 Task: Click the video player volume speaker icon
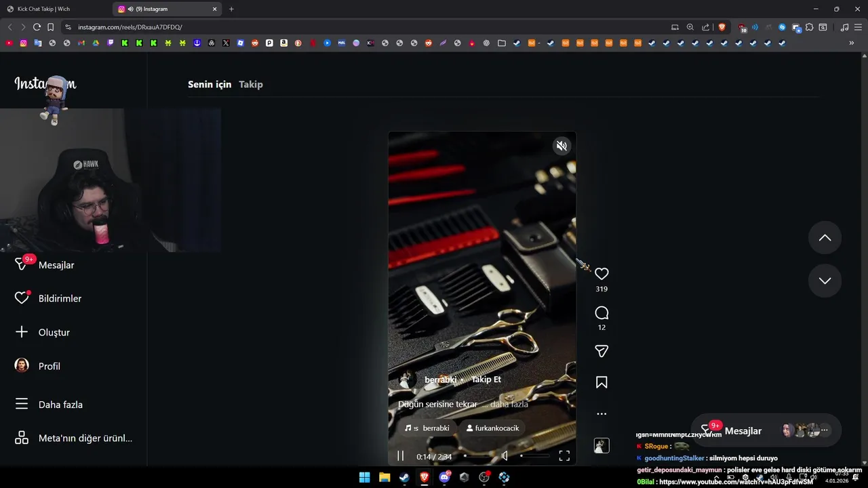pos(505,456)
